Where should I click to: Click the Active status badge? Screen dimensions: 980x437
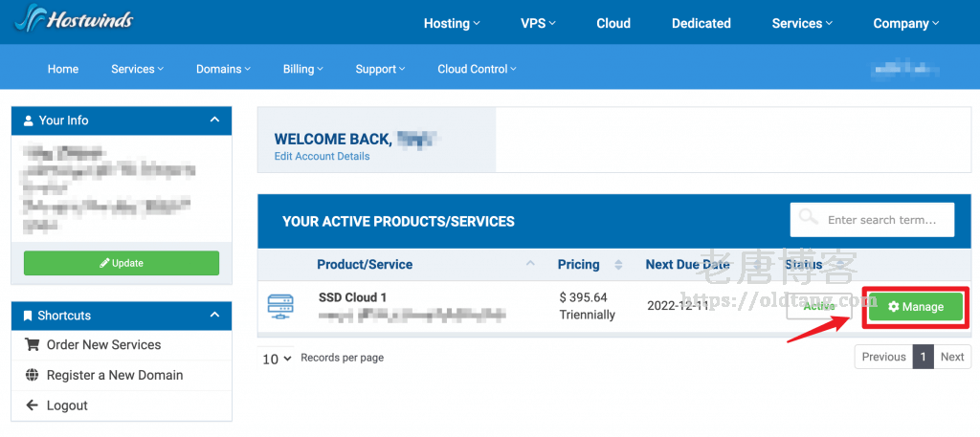click(819, 307)
